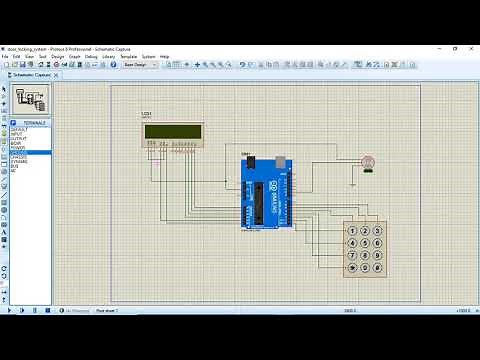The height and width of the screenshot is (360, 480).
Task: Click the New Project toolbar icon
Action: coord(6,65)
